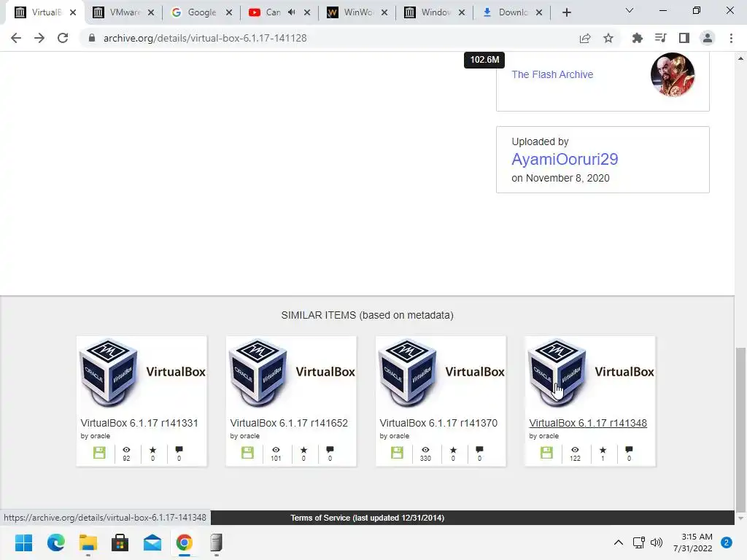This screenshot has height=560, width=747.
Task: View site info via the lock icon
Action: pyautogui.click(x=92, y=38)
